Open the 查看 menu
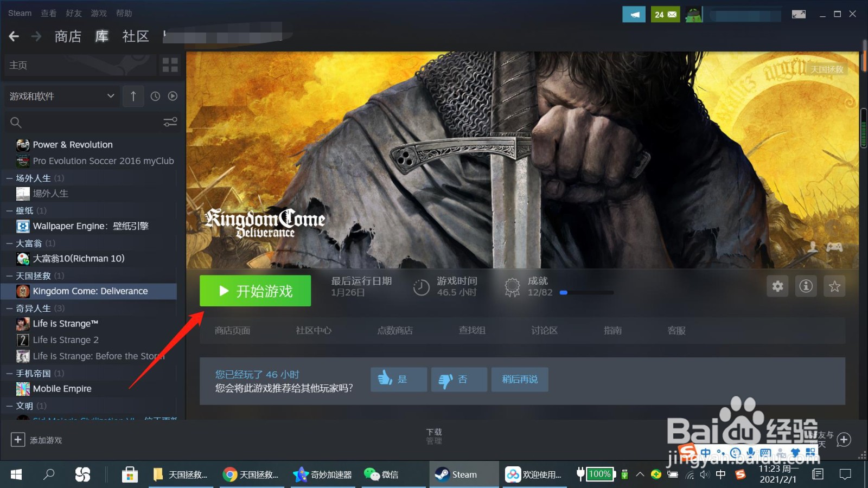This screenshot has width=868, height=488. coord(49,13)
